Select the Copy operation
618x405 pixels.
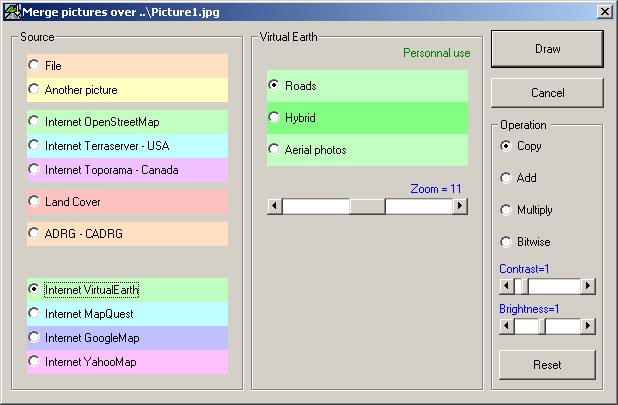click(x=521, y=146)
